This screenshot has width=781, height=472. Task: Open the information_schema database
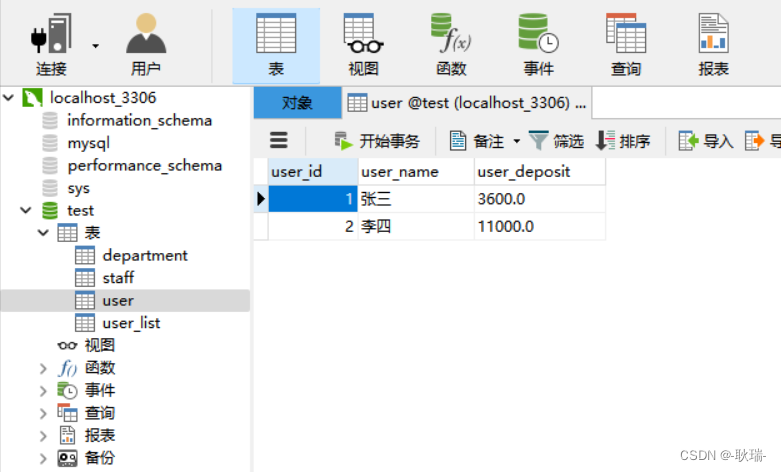[139, 120]
